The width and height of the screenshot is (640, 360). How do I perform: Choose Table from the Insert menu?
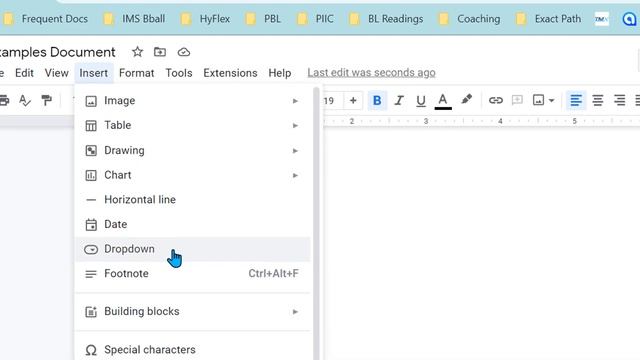coord(193,125)
